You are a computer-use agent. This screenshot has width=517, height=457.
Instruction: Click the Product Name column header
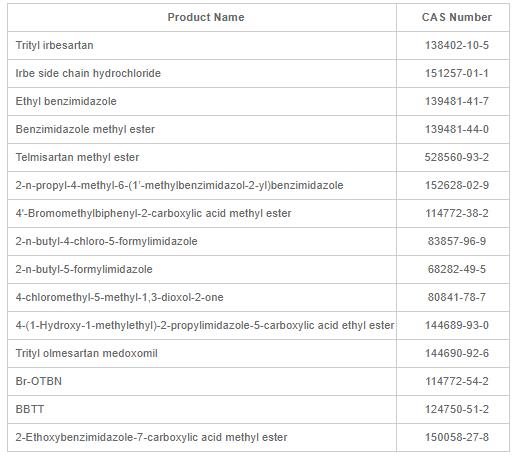206,17
